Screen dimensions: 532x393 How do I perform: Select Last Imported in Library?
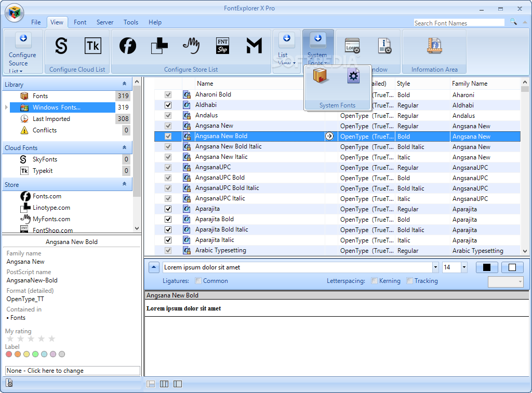(x=51, y=119)
